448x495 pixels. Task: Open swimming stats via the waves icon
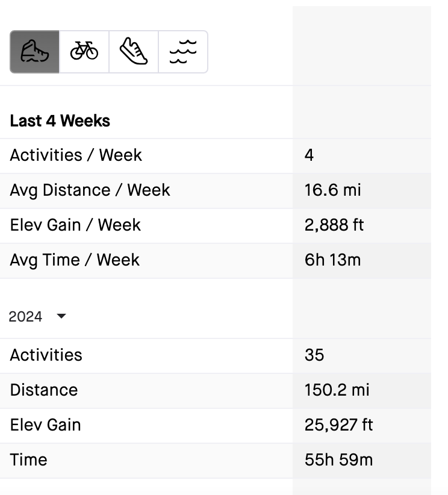click(x=184, y=52)
